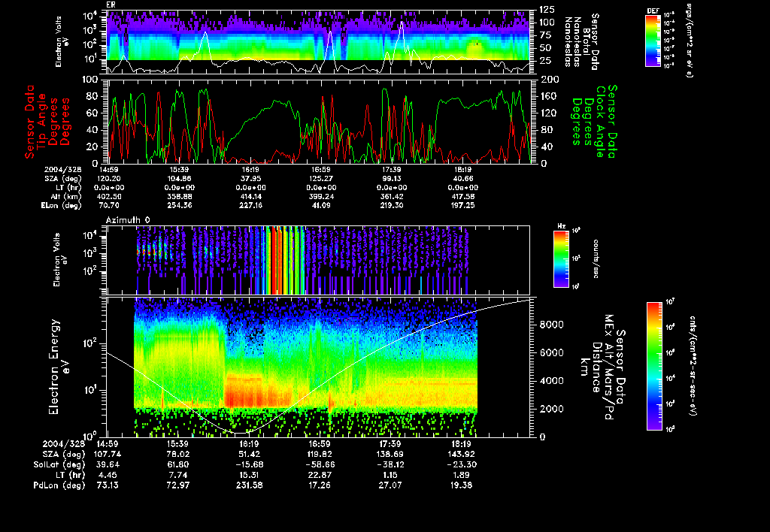Click the DEF color scale bar
The image size is (770, 532).
tap(653, 41)
